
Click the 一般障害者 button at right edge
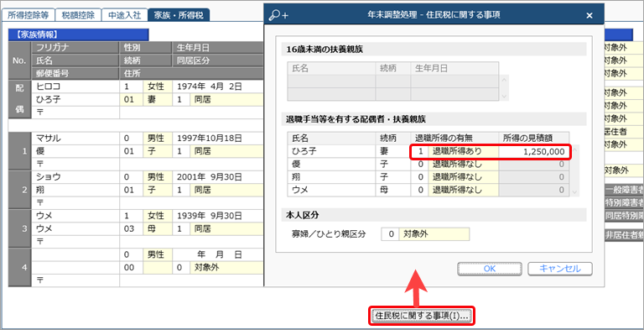[624, 189]
